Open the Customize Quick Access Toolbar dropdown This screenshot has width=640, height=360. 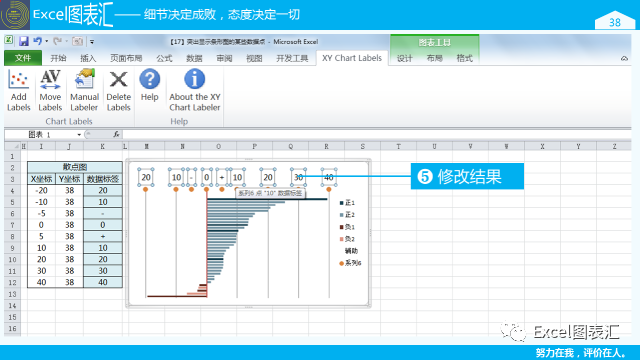coord(92,42)
